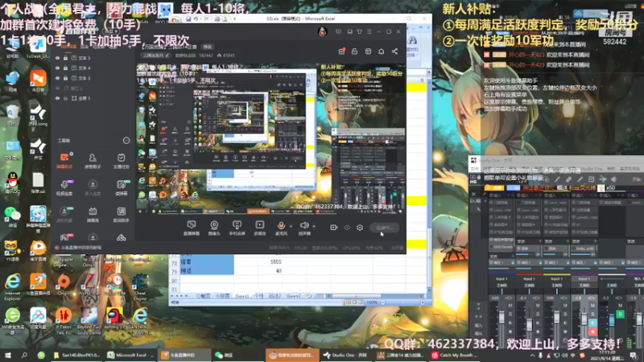The image size is (644, 362).
Task: Hide the 文本 5 source layer
Action: click(57, 58)
